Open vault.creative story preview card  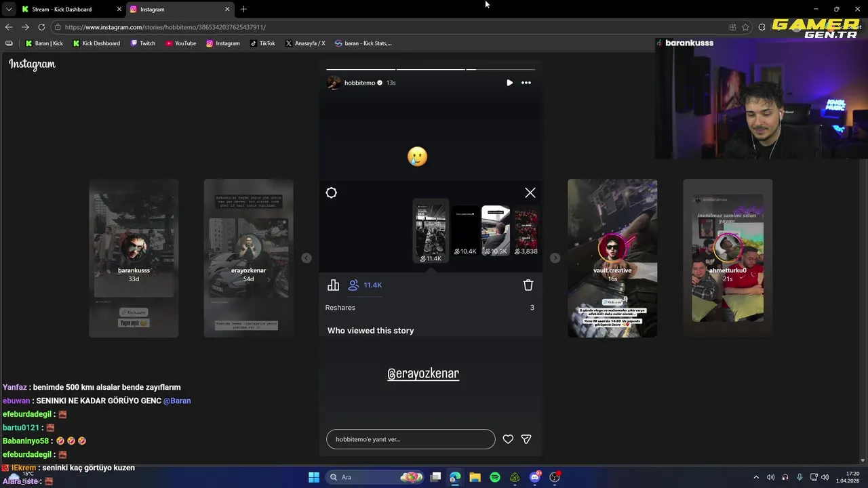point(612,258)
